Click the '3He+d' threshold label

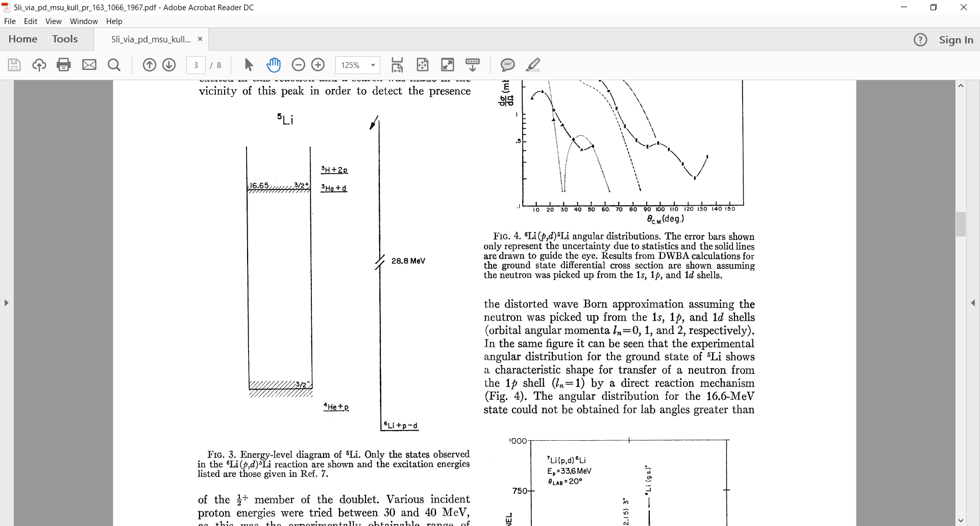coord(334,188)
